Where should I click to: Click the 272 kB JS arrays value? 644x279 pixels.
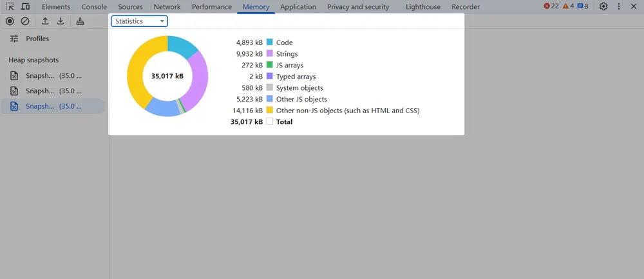point(252,65)
